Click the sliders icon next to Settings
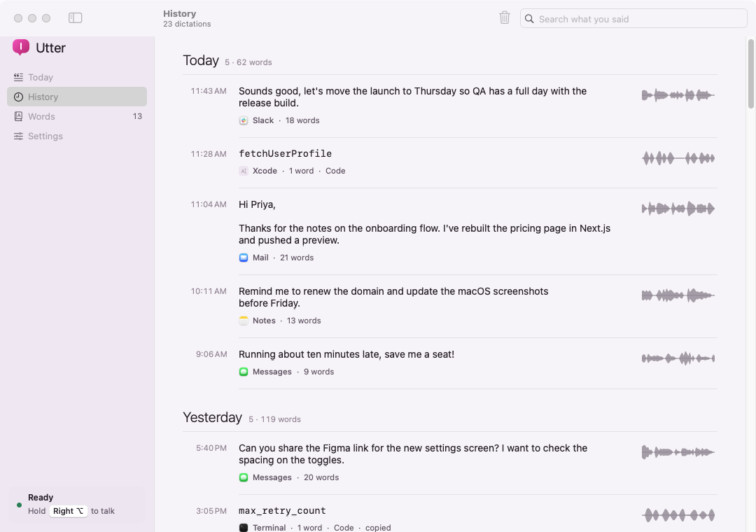756x532 pixels. point(18,136)
